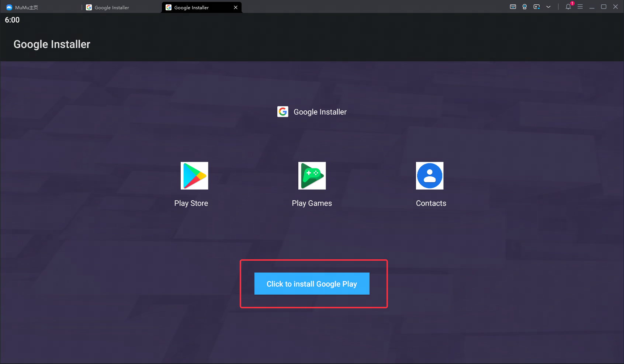Select the Play Store icon
This screenshot has height=364, width=624.
194,176
